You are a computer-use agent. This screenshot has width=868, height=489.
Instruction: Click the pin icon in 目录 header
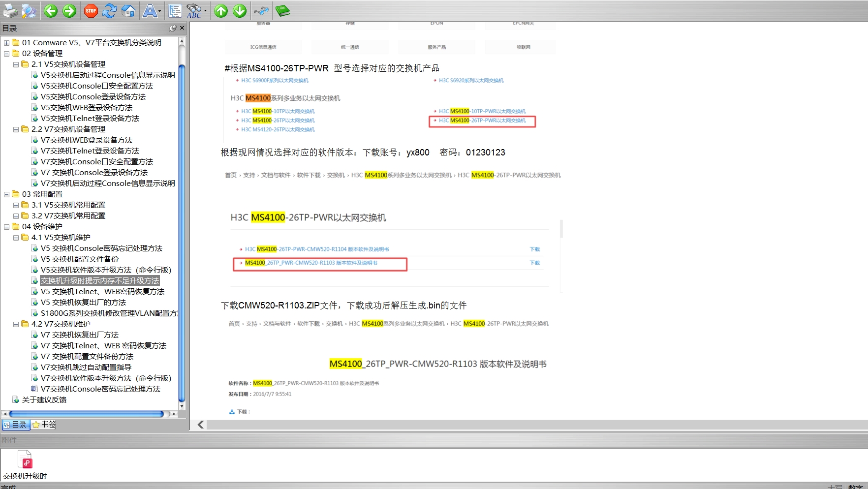[173, 28]
